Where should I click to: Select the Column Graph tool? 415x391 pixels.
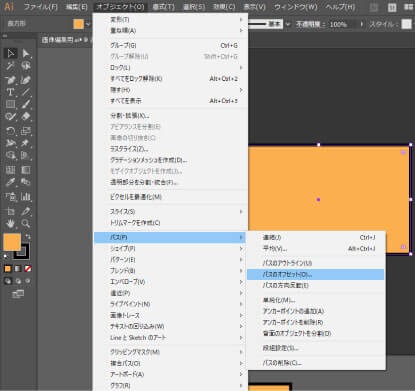[x=26, y=197]
